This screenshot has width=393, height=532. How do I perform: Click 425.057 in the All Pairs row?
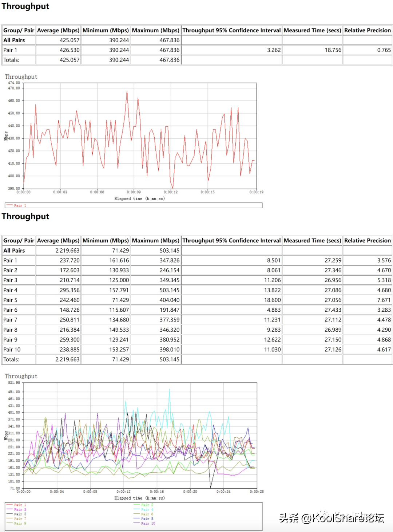point(70,40)
